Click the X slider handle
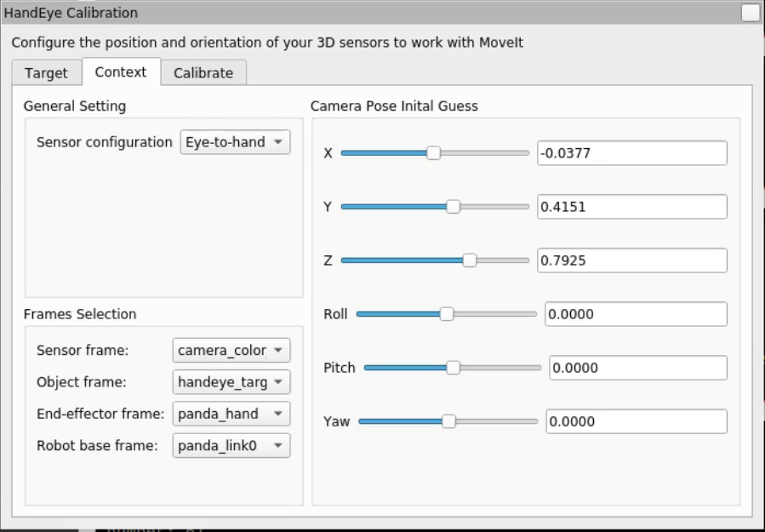The image size is (765, 532). (433, 153)
